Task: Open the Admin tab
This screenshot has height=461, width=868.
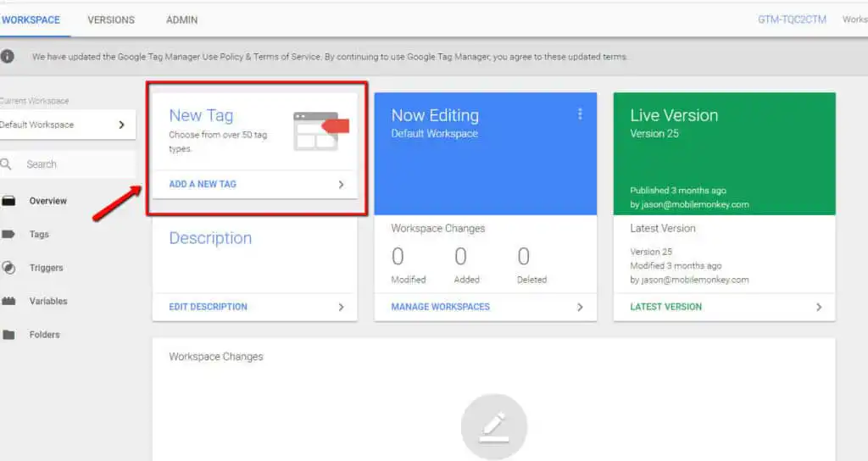Action: (181, 20)
